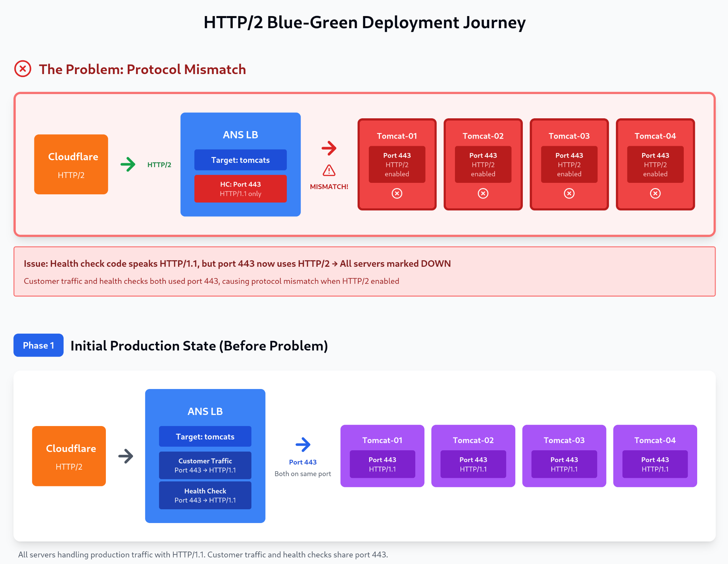
Task: Click Port 443 HTTP/2 enabled in red Tomcat-01
Action: [x=397, y=164]
